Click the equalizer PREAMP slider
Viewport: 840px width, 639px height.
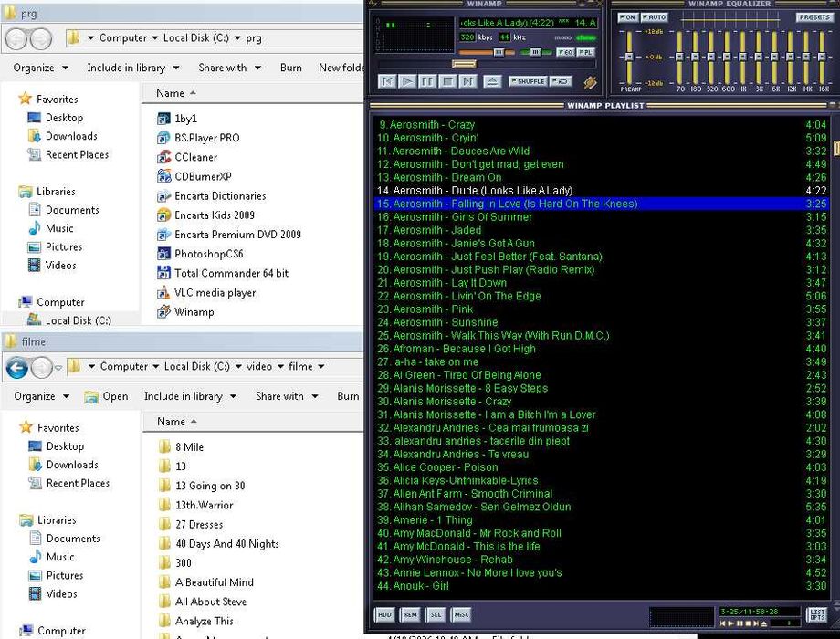point(629,57)
